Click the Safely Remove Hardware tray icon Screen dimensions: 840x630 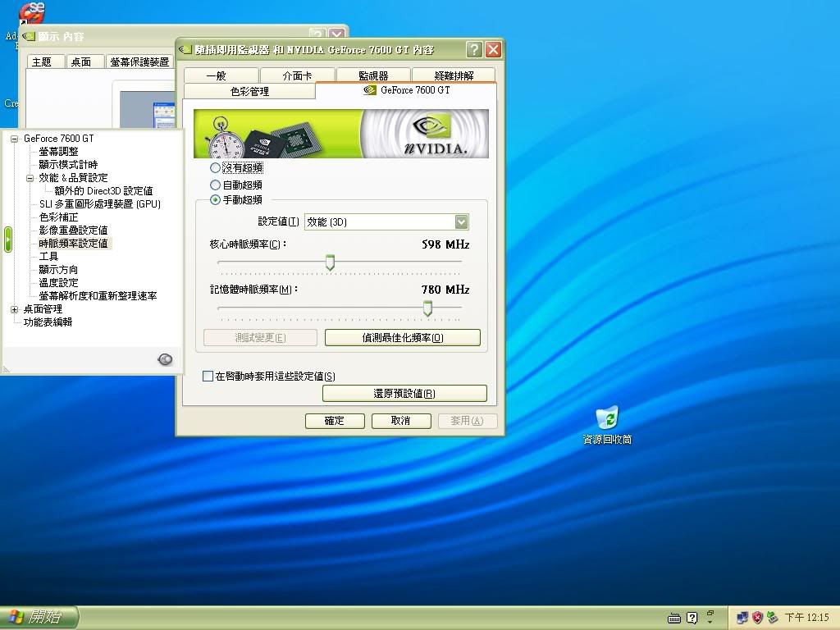[772, 617]
